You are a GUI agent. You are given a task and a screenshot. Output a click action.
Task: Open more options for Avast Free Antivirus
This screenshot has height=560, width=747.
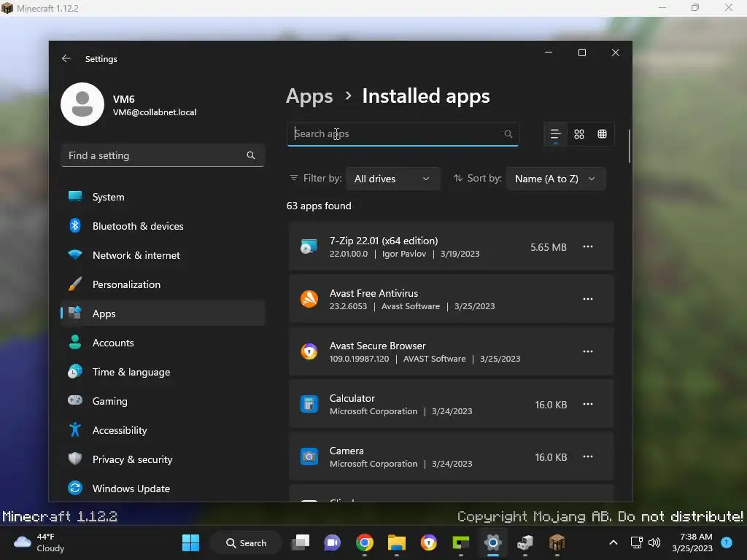click(588, 299)
